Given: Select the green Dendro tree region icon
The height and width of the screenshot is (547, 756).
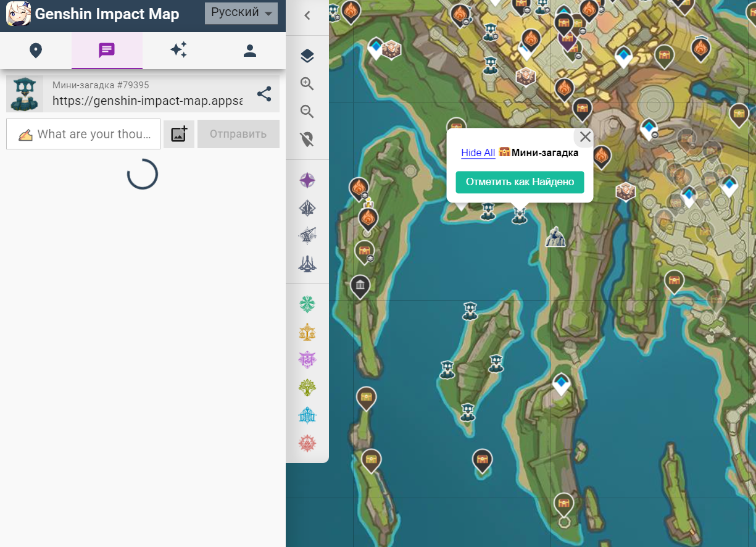Looking at the screenshot, I should point(307,388).
